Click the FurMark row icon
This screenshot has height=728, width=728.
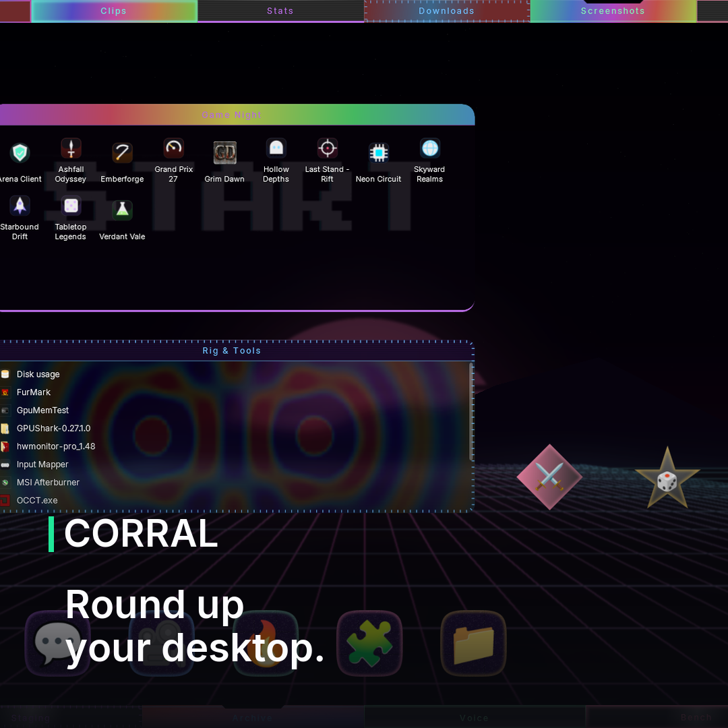(5, 392)
